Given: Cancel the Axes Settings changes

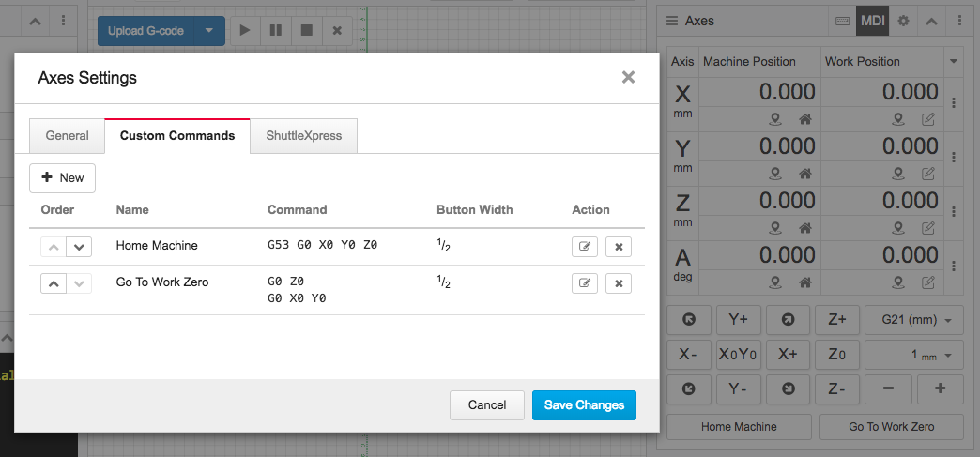Looking at the screenshot, I should [486, 404].
